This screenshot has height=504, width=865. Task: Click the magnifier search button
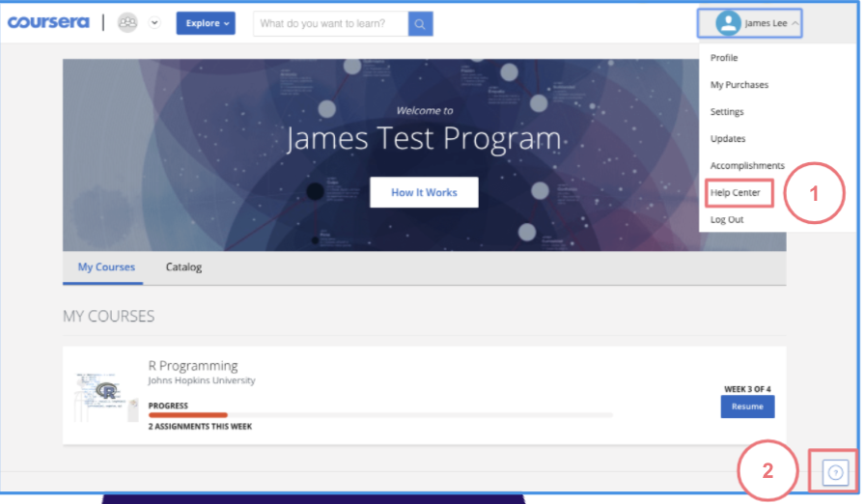pyautogui.click(x=420, y=24)
